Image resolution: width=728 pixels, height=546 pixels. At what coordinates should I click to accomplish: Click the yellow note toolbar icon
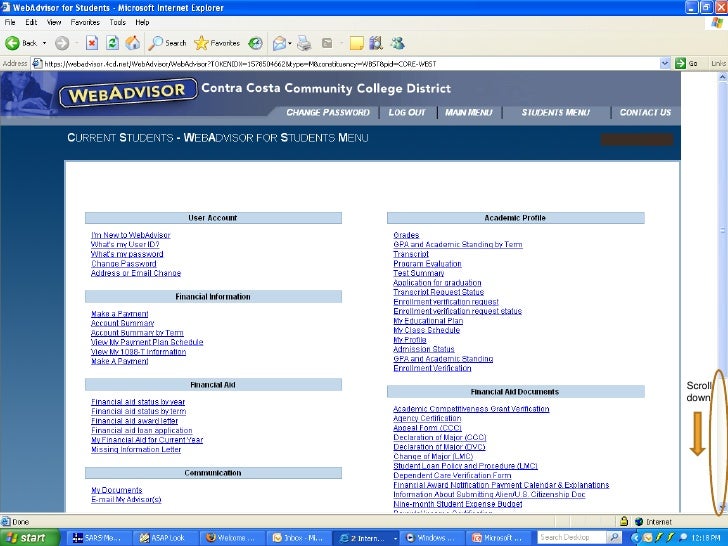[x=357, y=43]
